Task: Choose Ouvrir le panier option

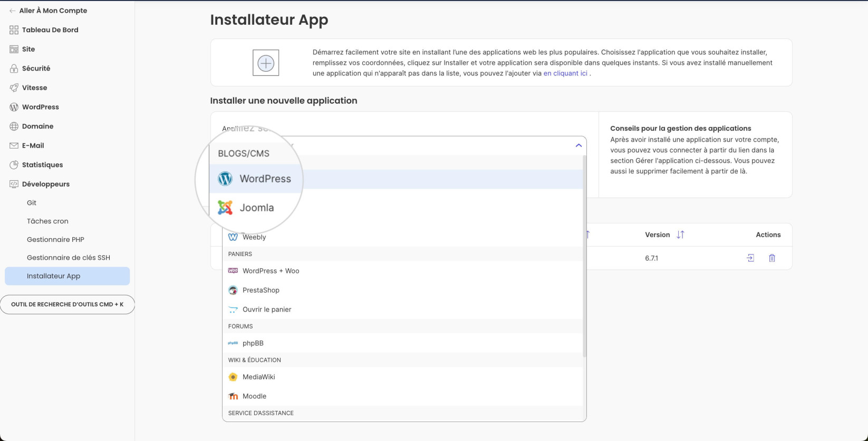Action: 403,309
